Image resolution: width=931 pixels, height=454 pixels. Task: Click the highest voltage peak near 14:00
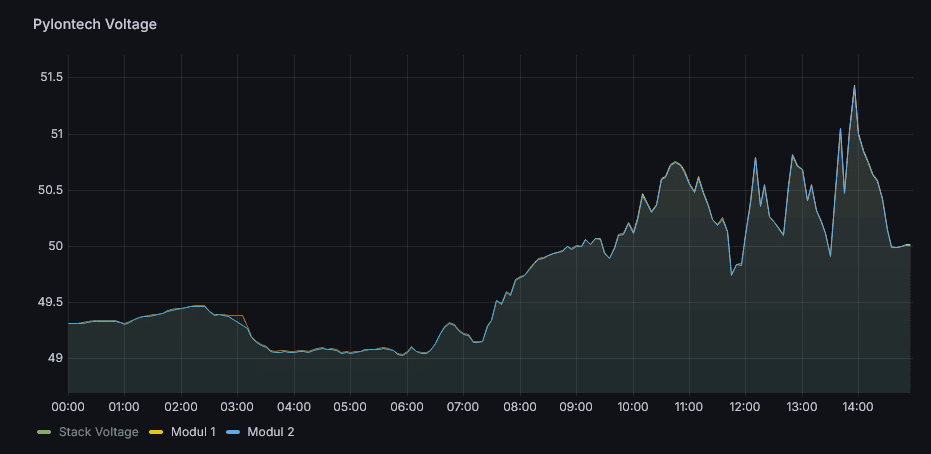[854, 86]
